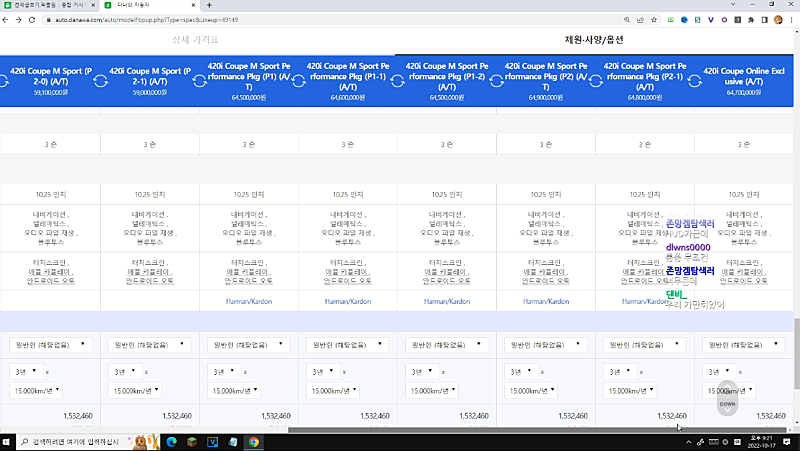
Task: Open Microsoft Edge from the taskbar
Action: [171, 442]
